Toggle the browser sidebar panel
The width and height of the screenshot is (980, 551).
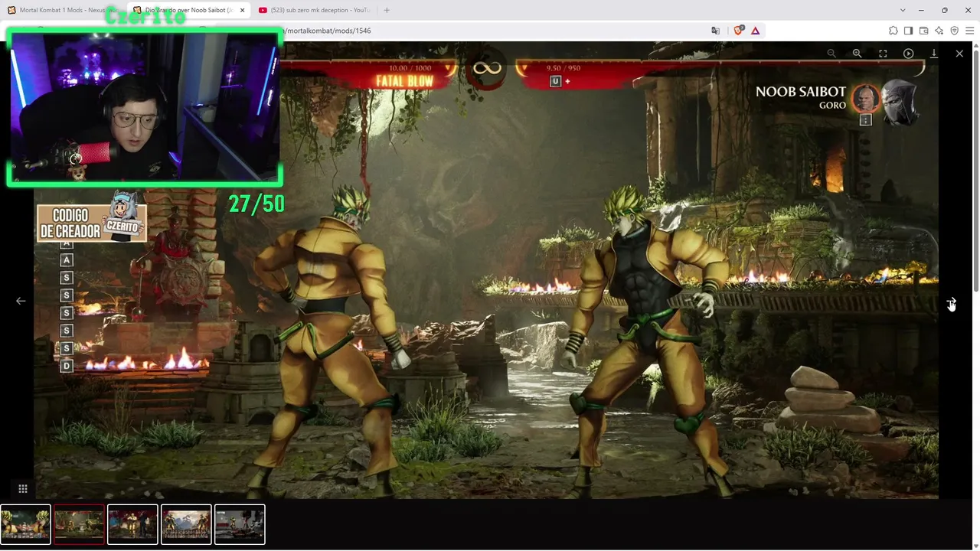pyautogui.click(x=908, y=31)
